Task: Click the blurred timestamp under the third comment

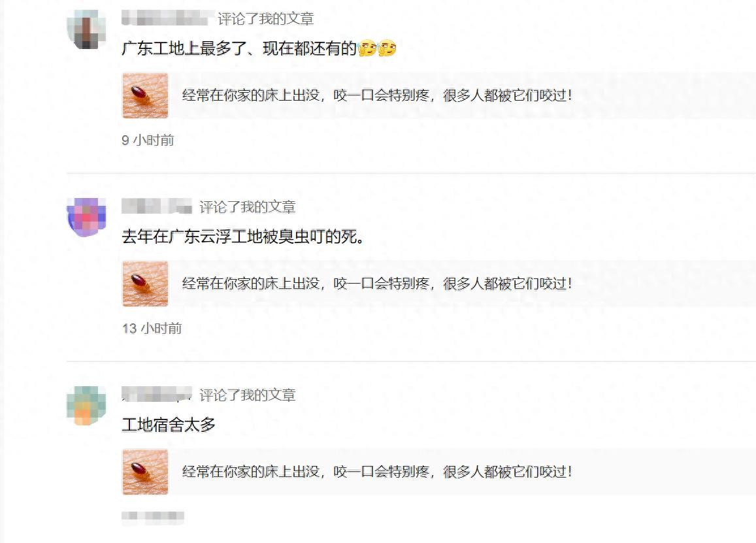Action: click(x=153, y=516)
